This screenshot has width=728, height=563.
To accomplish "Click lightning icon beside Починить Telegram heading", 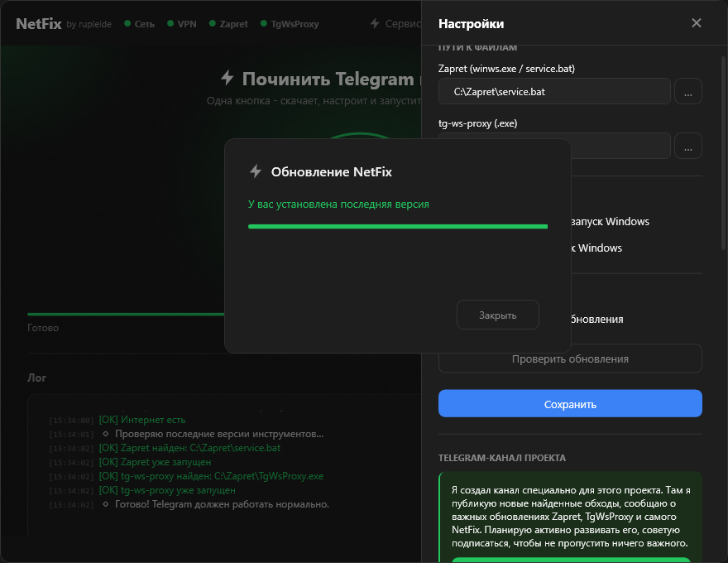I will click(227, 78).
